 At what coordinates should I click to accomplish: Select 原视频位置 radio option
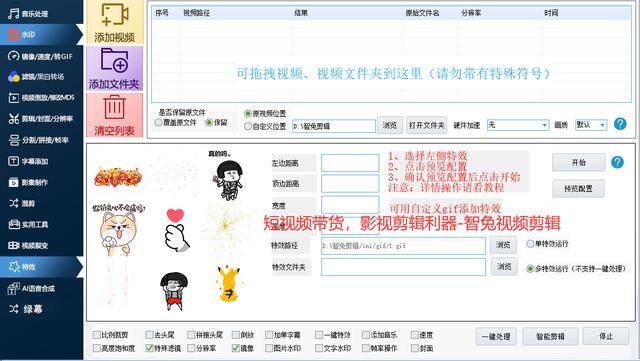click(x=247, y=113)
